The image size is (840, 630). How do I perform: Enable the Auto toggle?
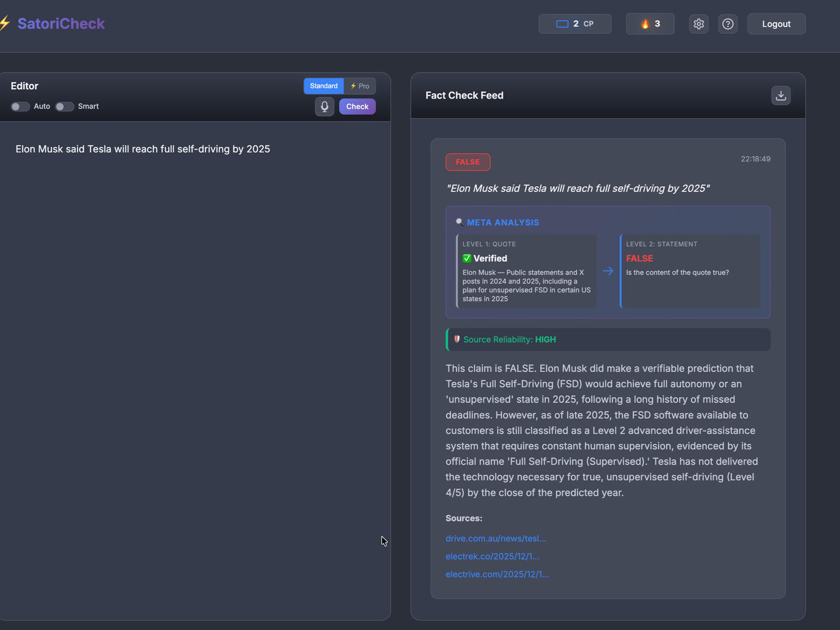coord(20,107)
